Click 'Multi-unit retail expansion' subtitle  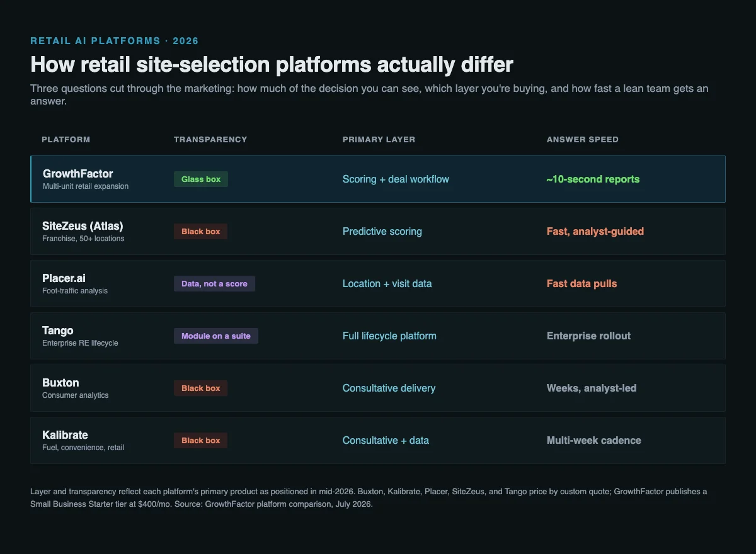click(86, 186)
